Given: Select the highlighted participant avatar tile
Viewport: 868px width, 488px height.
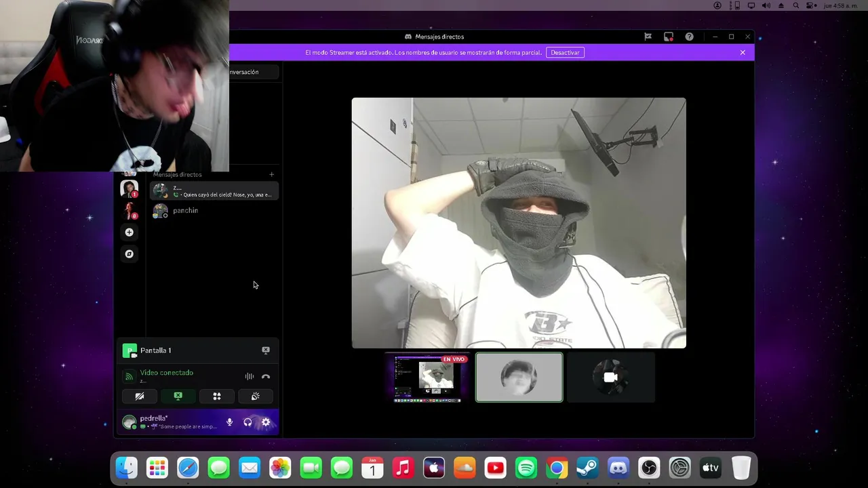Looking at the screenshot, I should click(519, 378).
